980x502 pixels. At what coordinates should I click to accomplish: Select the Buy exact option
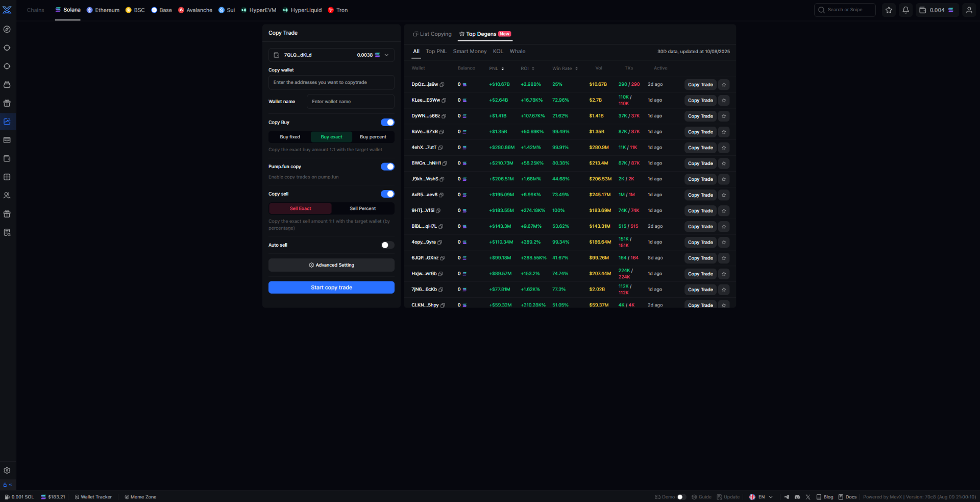coord(331,137)
